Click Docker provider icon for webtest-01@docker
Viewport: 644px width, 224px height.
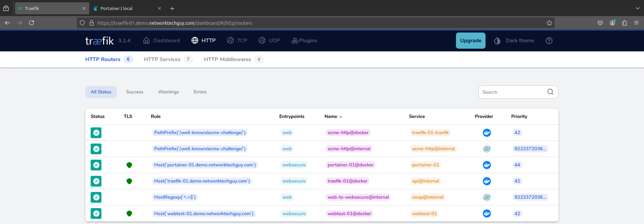(x=487, y=213)
